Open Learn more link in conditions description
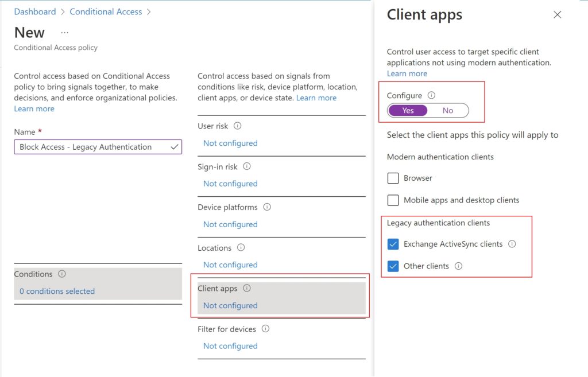 tap(316, 98)
